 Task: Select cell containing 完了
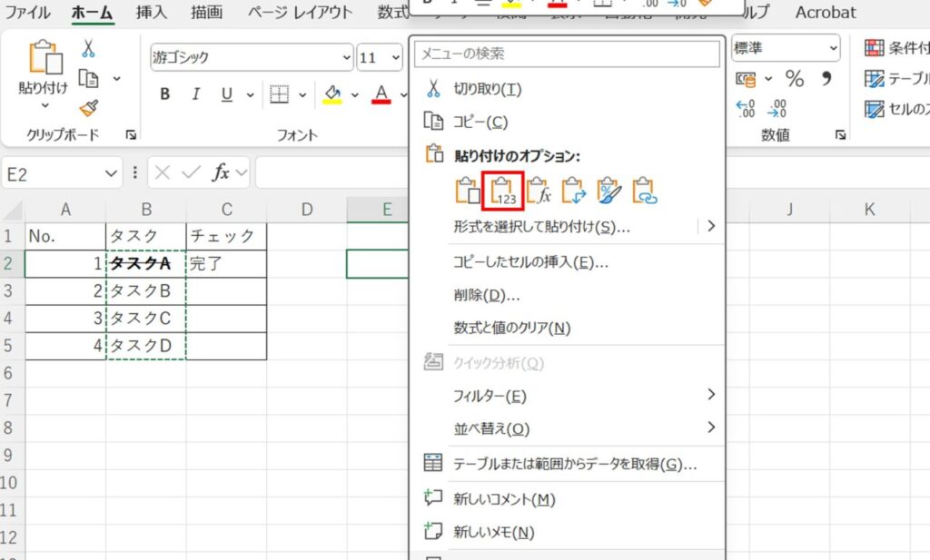(226, 264)
